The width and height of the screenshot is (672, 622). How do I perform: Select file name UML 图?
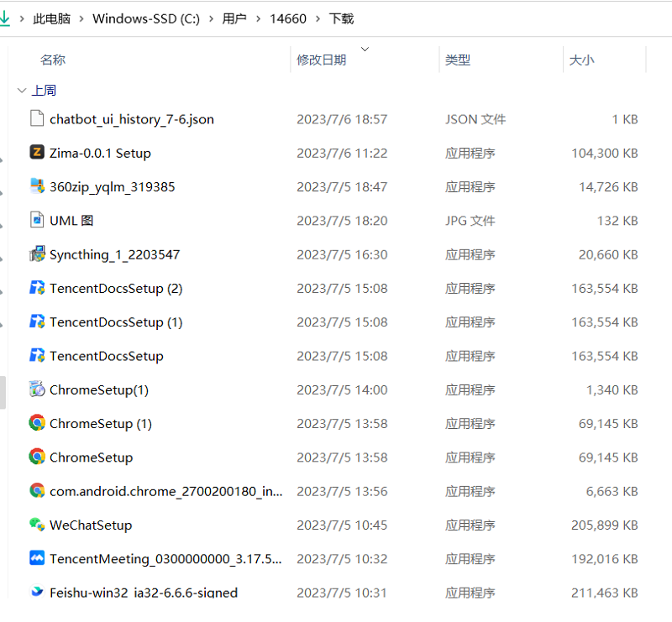[x=71, y=221]
